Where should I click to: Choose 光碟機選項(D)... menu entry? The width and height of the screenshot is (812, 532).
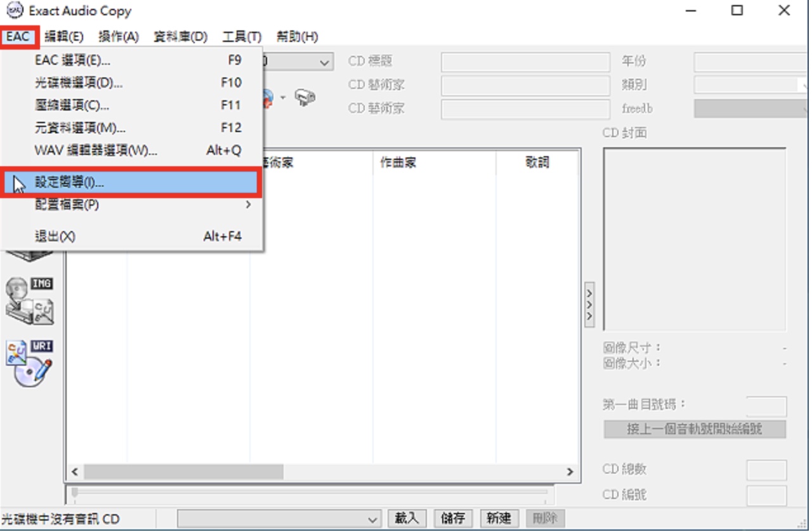click(133, 83)
